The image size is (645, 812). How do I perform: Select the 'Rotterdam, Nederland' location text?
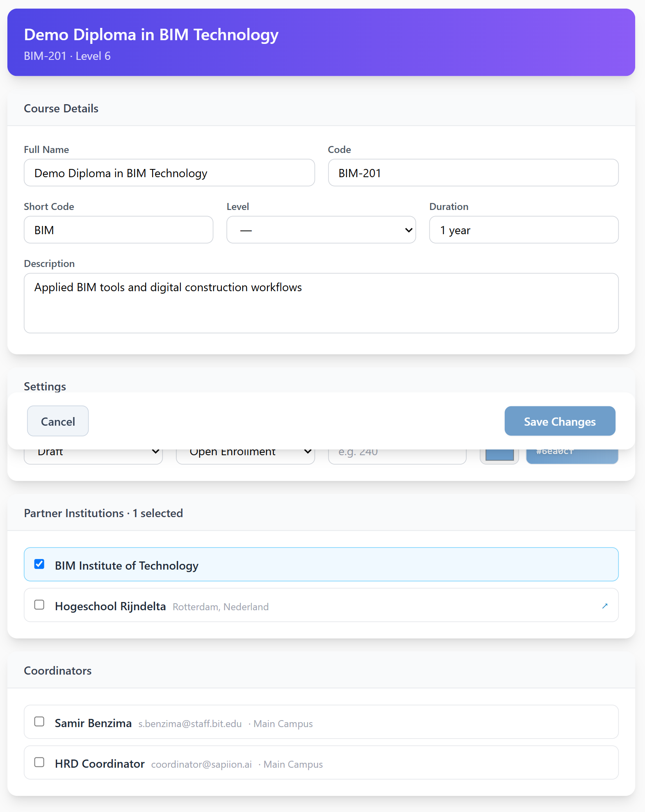[221, 607]
